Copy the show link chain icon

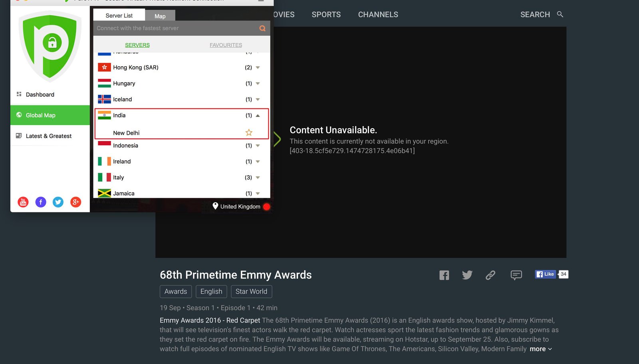490,275
